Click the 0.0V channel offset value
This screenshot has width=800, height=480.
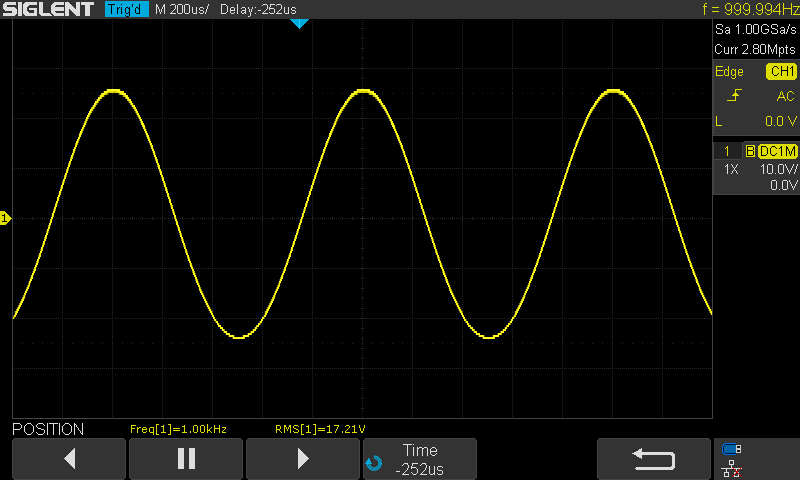point(783,185)
